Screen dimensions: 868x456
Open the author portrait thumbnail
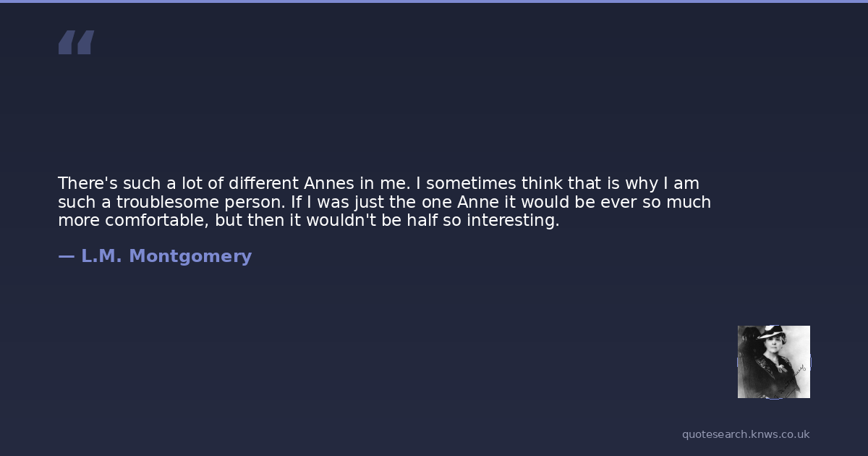coord(773,362)
